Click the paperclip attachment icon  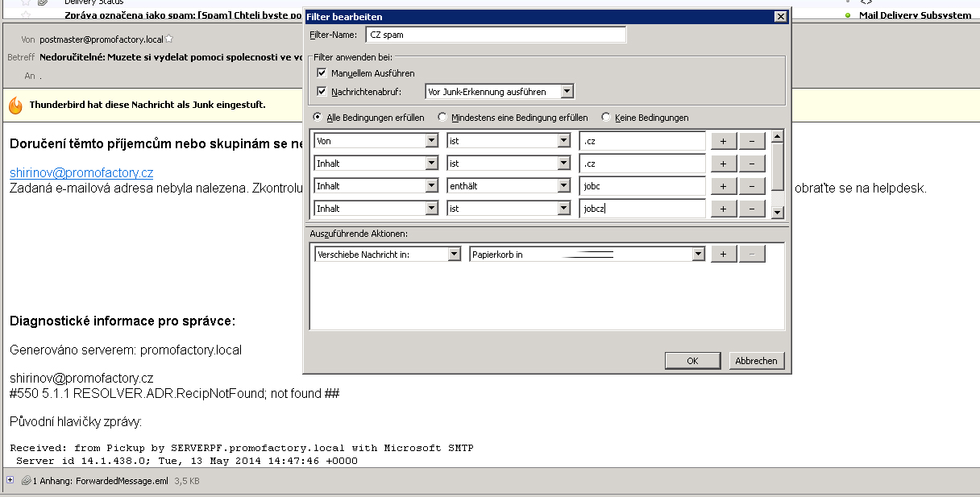tap(26, 481)
